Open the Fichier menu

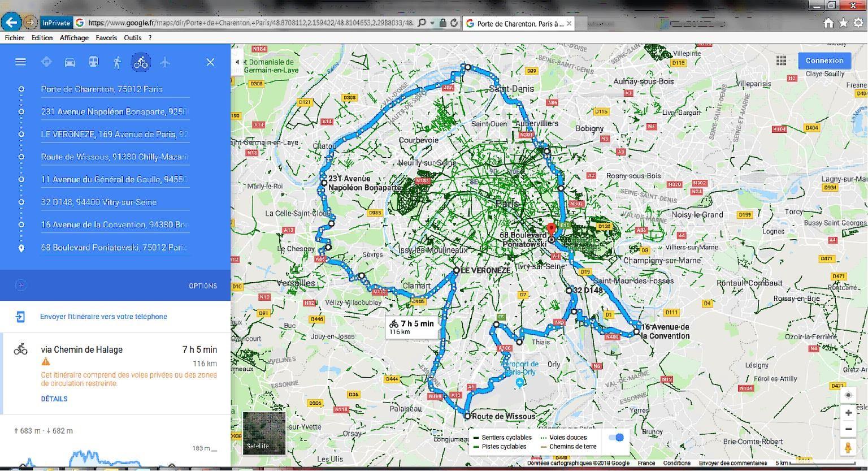[14, 38]
